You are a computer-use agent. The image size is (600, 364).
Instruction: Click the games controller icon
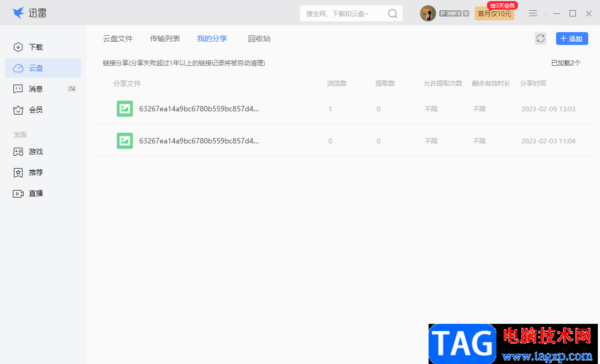pos(18,152)
